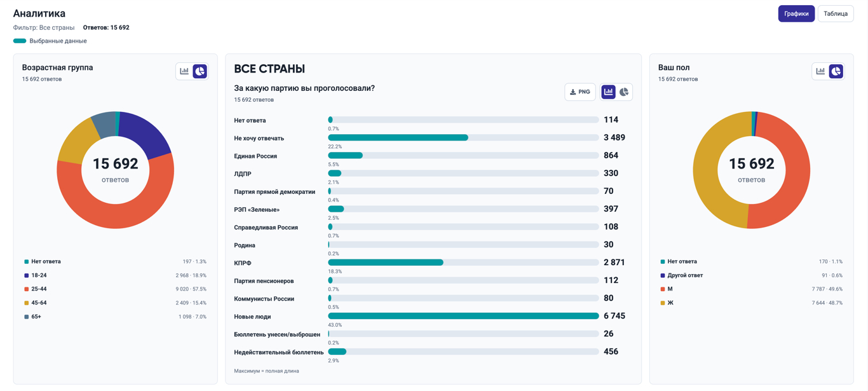868x391 pixels.
Task: Select 25-44 legend color swatch
Action: click(26, 289)
